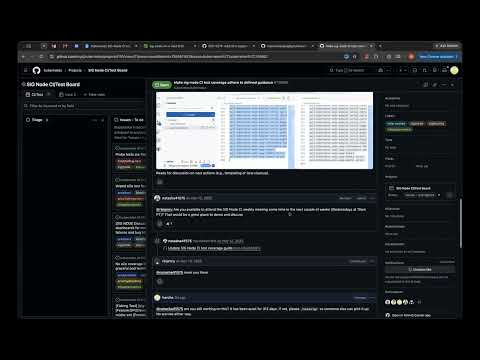
Task: Open harche's comment author profile
Action: tap(168, 297)
